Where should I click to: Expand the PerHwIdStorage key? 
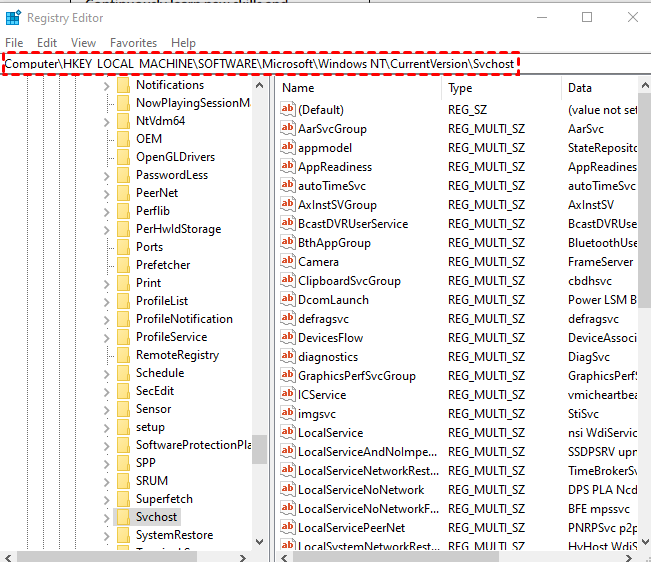coord(107,230)
